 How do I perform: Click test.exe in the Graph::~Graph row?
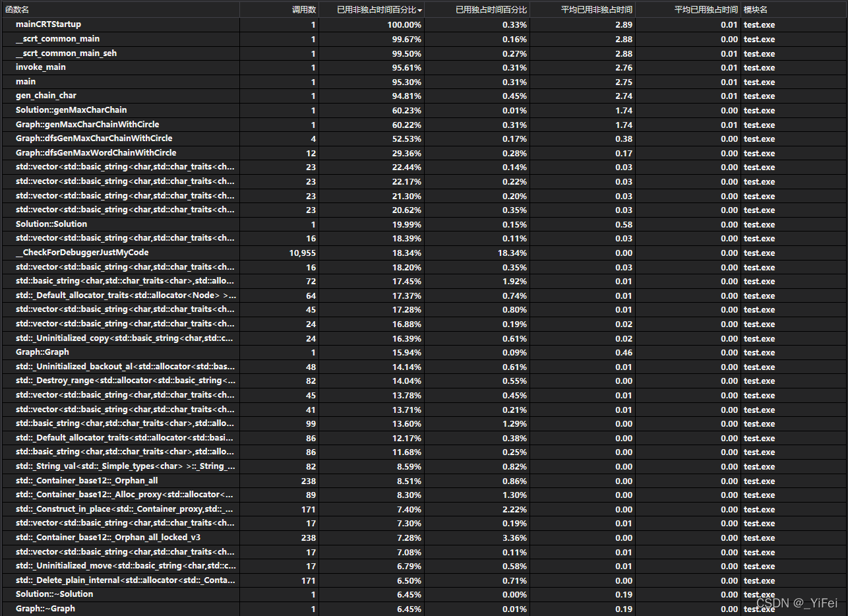coord(759,609)
